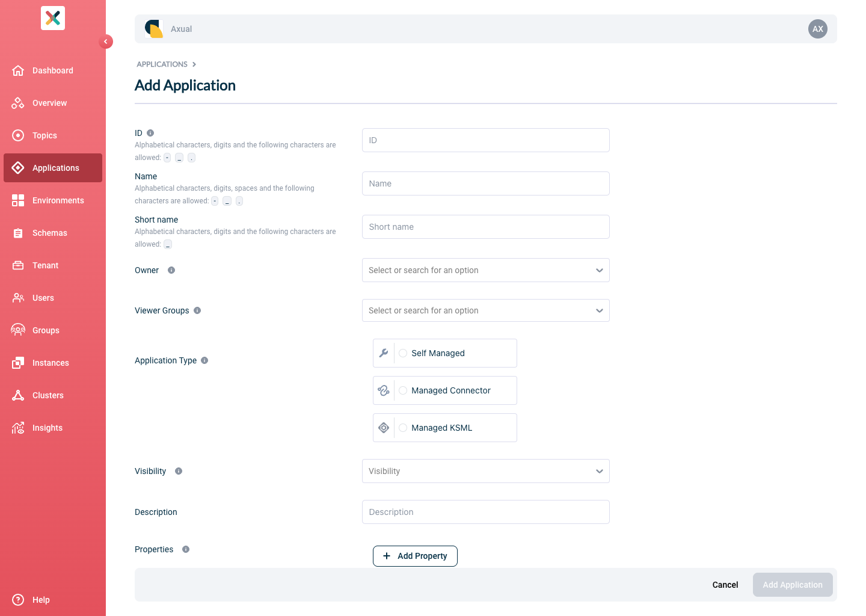866x616 pixels.
Task: Select the Managed KSML radio button
Action: coord(403,428)
